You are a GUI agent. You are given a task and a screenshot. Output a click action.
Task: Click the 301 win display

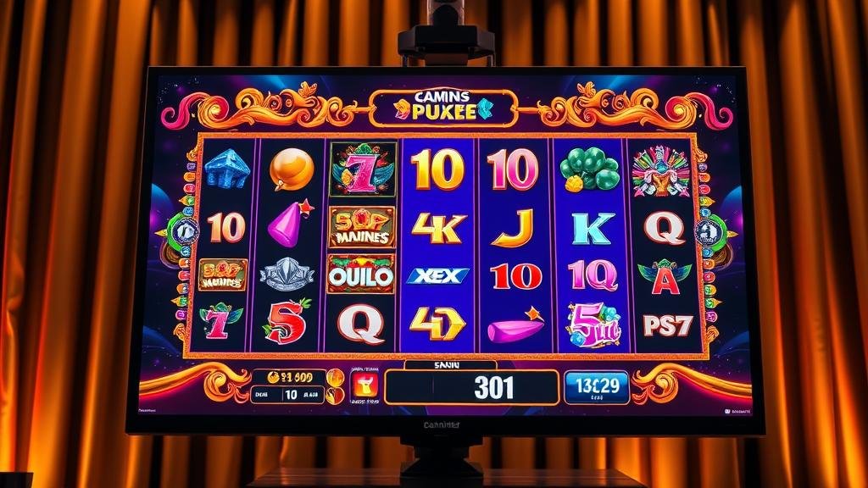471,387
